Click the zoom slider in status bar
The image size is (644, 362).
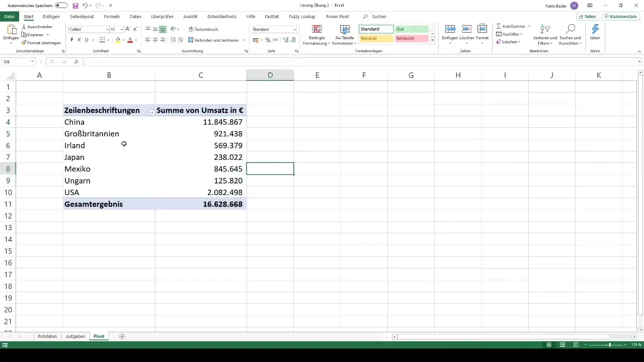[x=610, y=345]
